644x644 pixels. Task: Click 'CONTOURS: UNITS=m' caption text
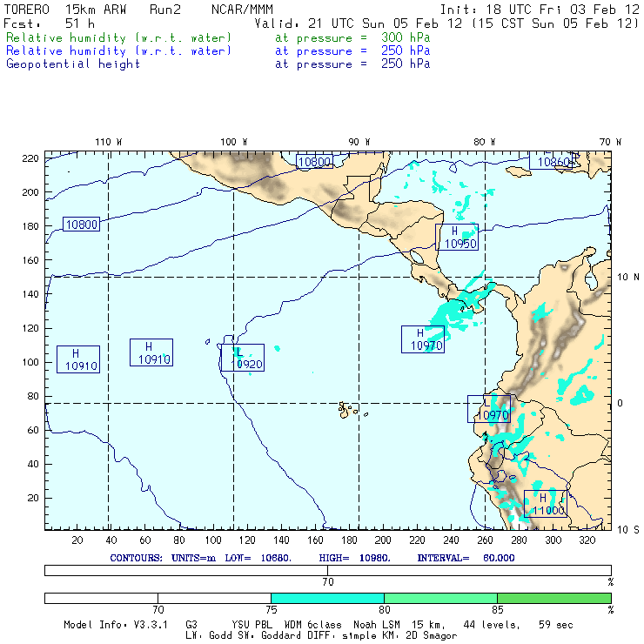click(x=163, y=558)
